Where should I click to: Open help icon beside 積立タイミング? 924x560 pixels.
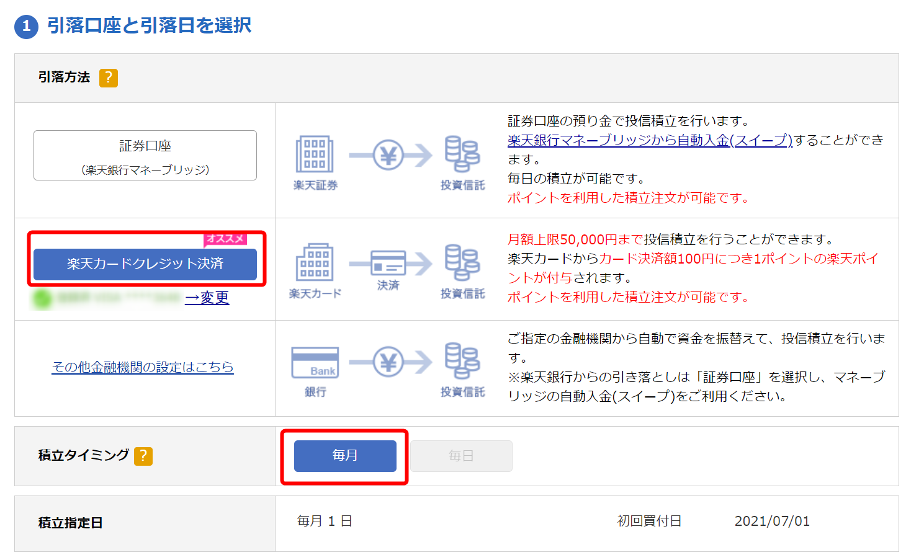143,456
